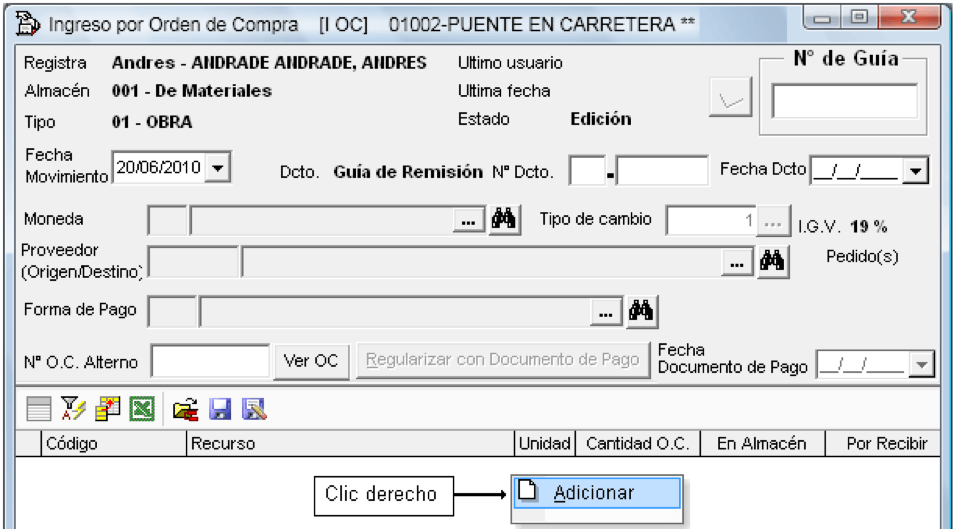Screen dimensions: 954x529
Task: Open the Fecha Movimiento date dropdown
Action: point(218,167)
